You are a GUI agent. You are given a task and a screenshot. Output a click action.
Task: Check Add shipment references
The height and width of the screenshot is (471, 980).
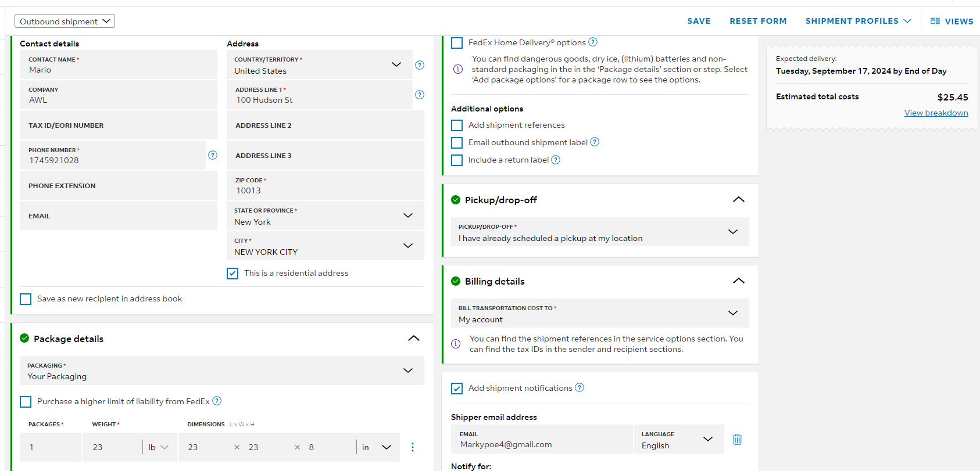point(457,125)
